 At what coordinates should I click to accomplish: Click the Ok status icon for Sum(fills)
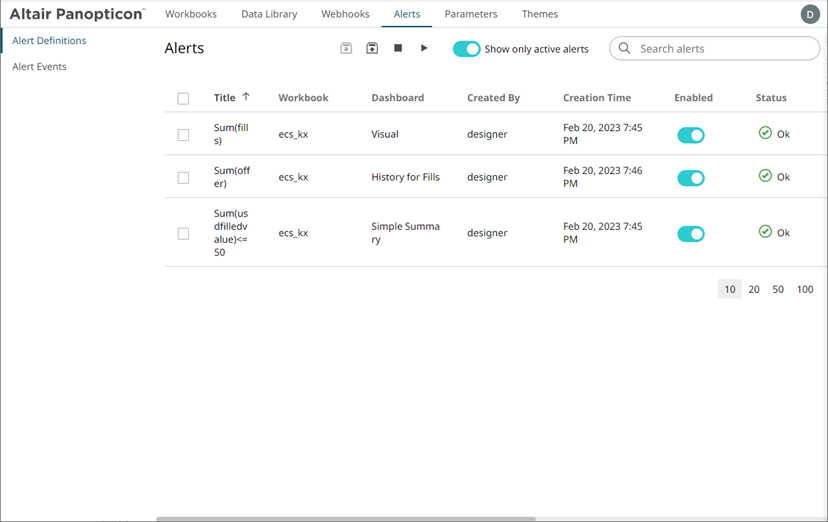tap(765, 133)
